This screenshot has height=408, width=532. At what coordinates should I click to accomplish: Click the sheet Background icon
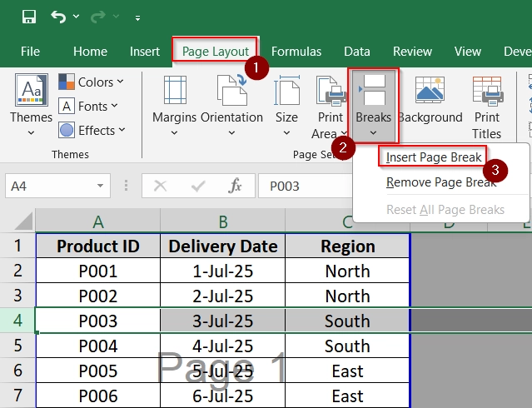tap(430, 90)
